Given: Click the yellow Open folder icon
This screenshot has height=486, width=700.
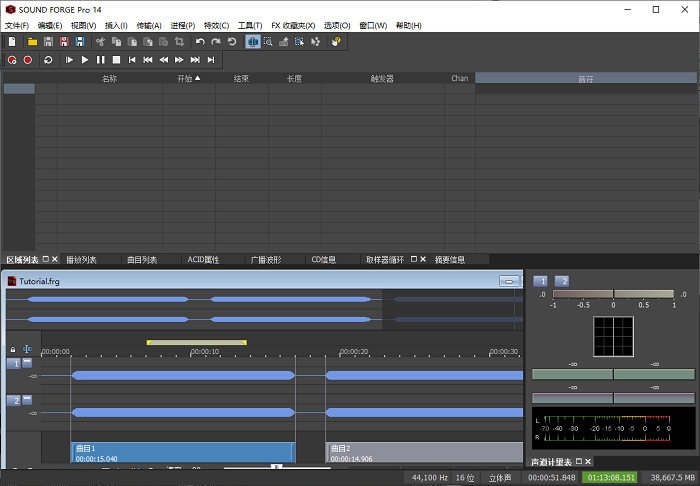Looking at the screenshot, I should (x=32, y=42).
